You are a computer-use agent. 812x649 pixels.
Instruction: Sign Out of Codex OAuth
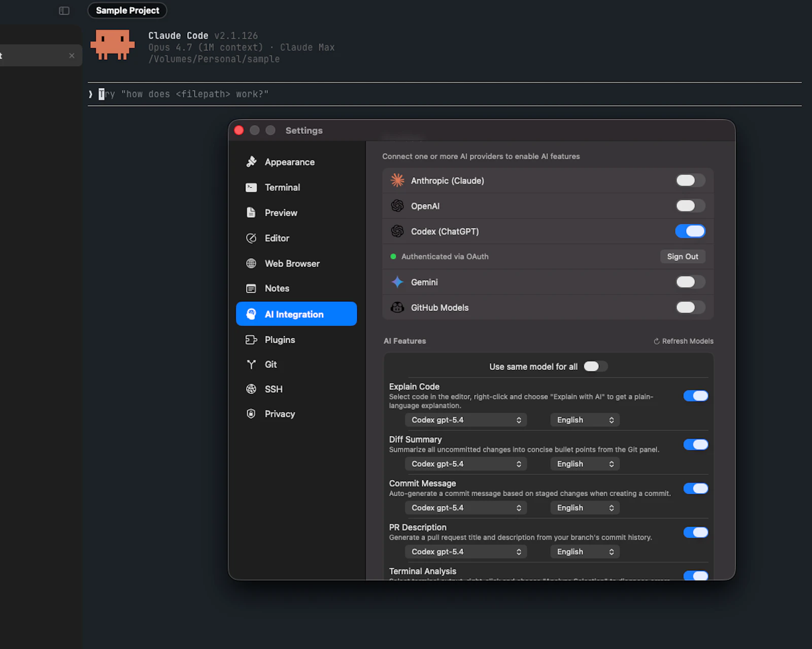click(x=683, y=256)
